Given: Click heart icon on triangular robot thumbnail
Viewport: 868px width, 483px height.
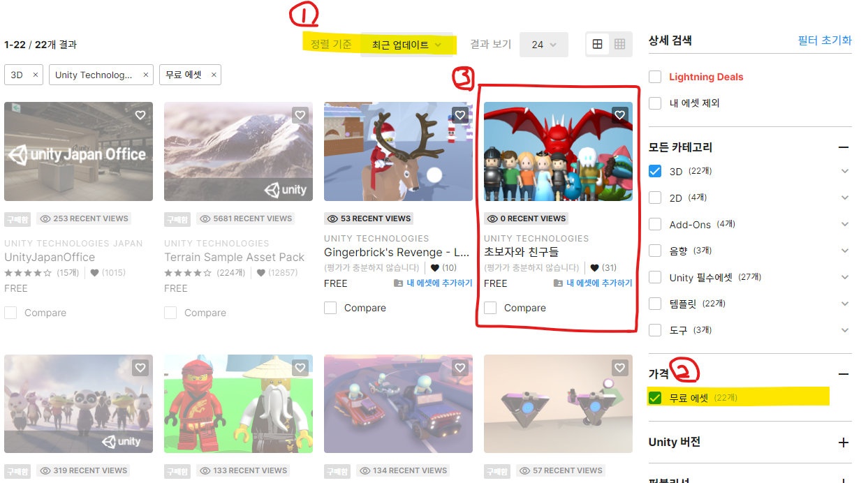Looking at the screenshot, I should point(620,367).
